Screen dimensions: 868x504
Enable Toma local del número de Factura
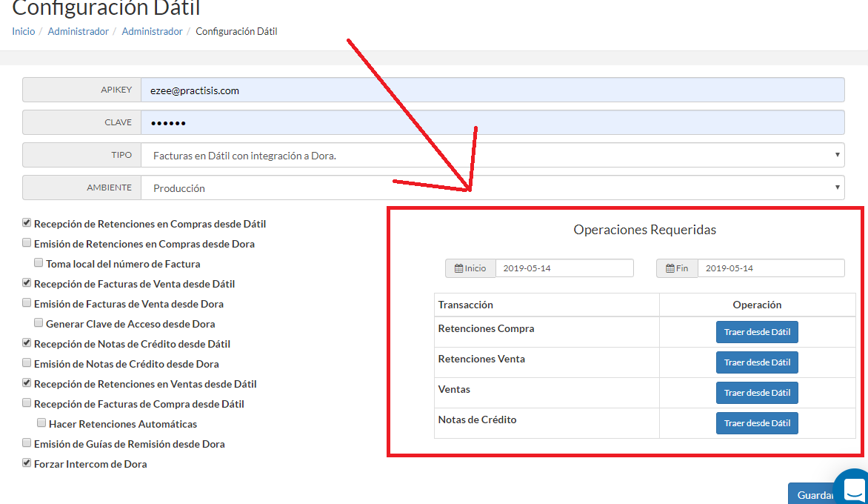[x=39, y=263]
